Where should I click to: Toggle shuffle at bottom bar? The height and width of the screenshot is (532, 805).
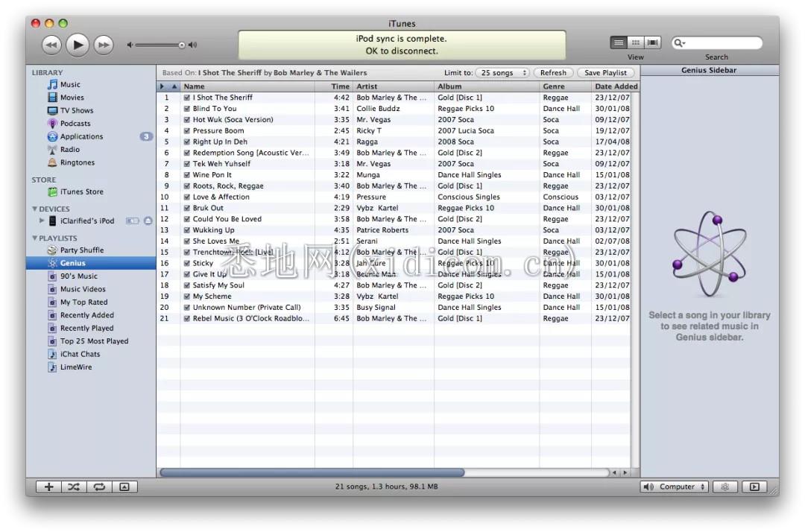(74, 487)
